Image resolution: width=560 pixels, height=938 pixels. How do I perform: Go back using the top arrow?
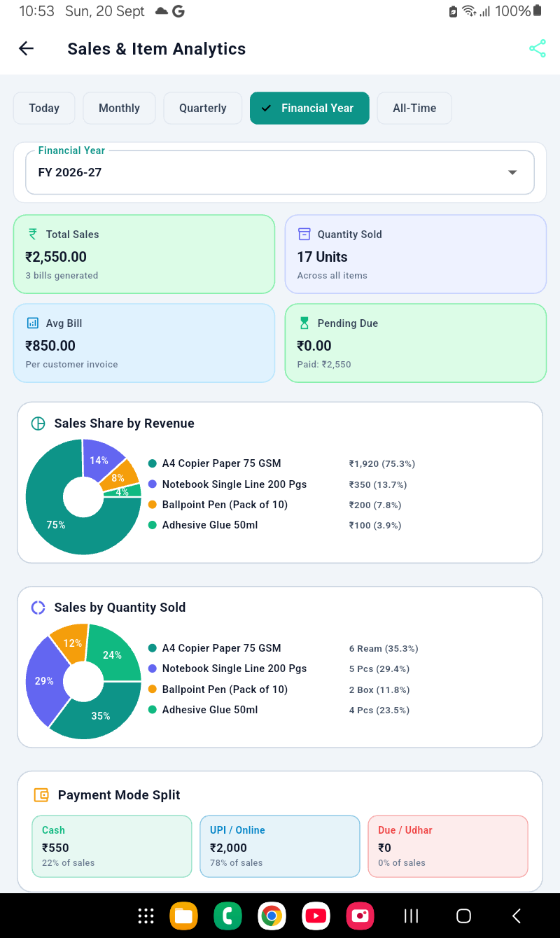26,48
